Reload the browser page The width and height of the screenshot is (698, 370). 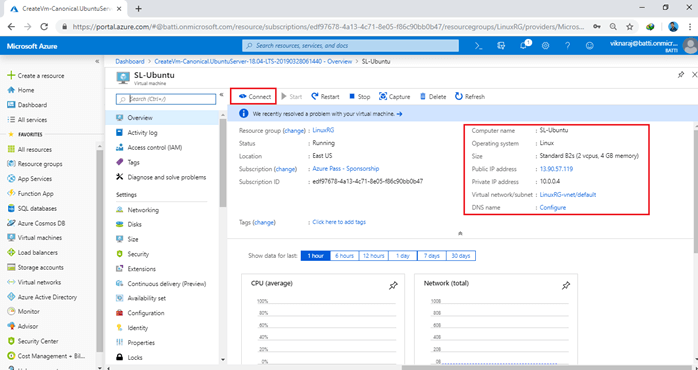44,27
